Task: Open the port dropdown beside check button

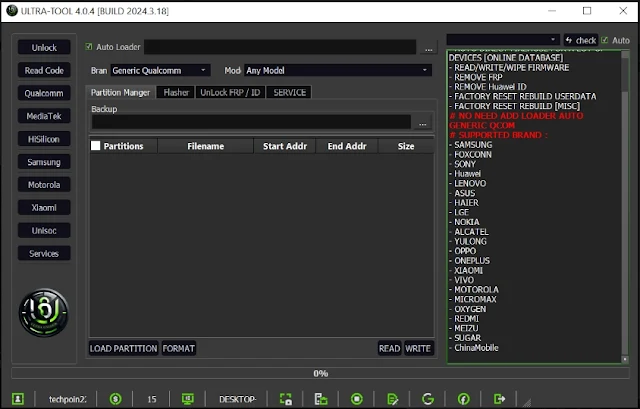Action: (x=503, y=40)
